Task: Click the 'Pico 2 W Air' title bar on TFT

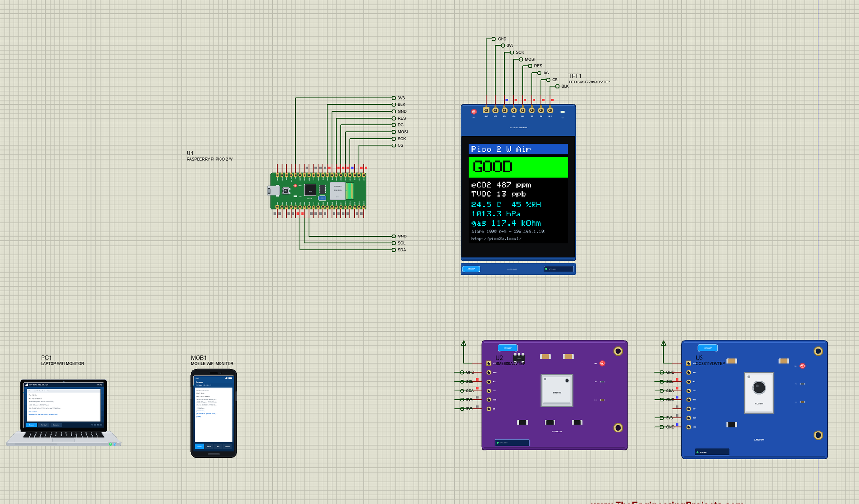Action: point(518,149)
